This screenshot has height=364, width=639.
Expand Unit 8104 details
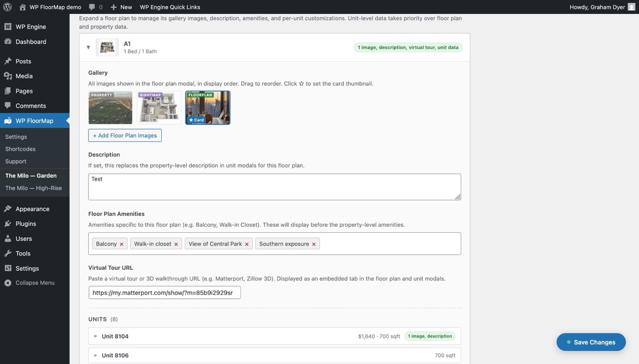(x=96, y=336)
